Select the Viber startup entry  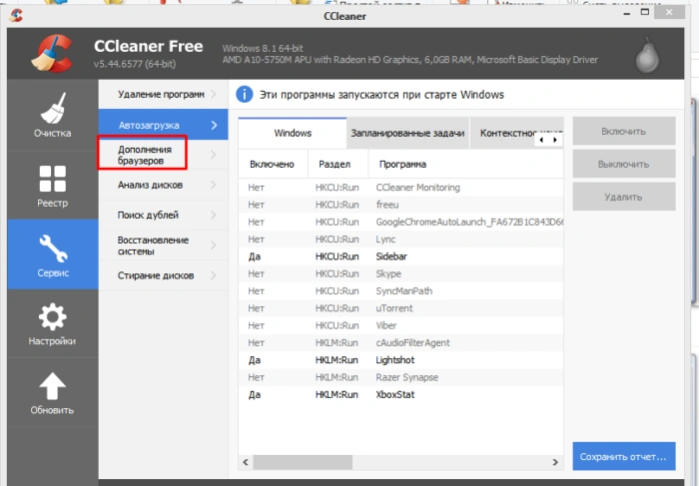pyautogui.click(x=401, y=325)
